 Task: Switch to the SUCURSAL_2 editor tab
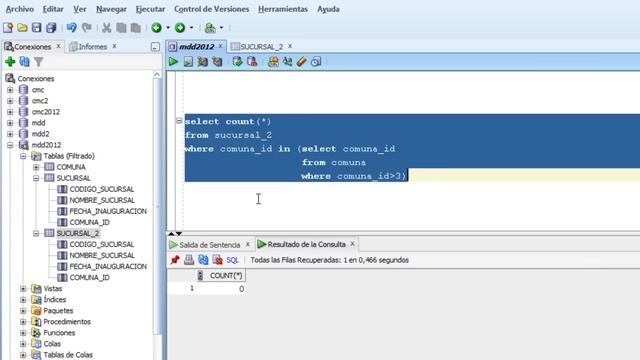coord(261,47)
